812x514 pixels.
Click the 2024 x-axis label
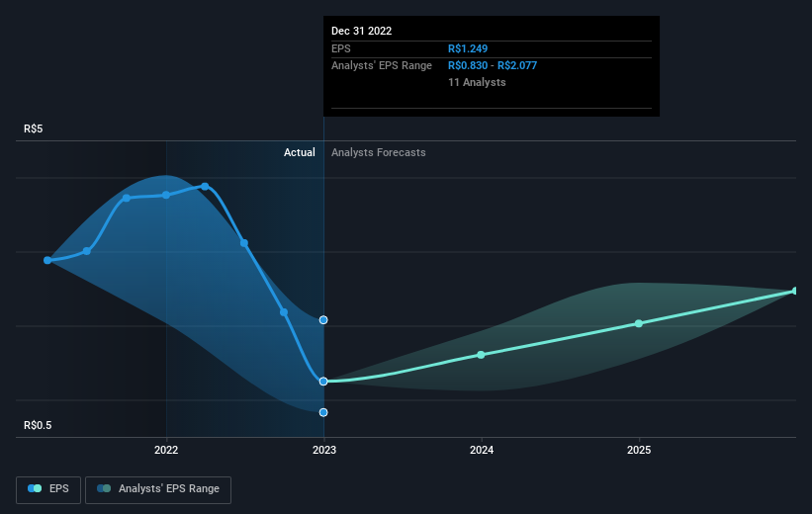(x=482, y=450)
